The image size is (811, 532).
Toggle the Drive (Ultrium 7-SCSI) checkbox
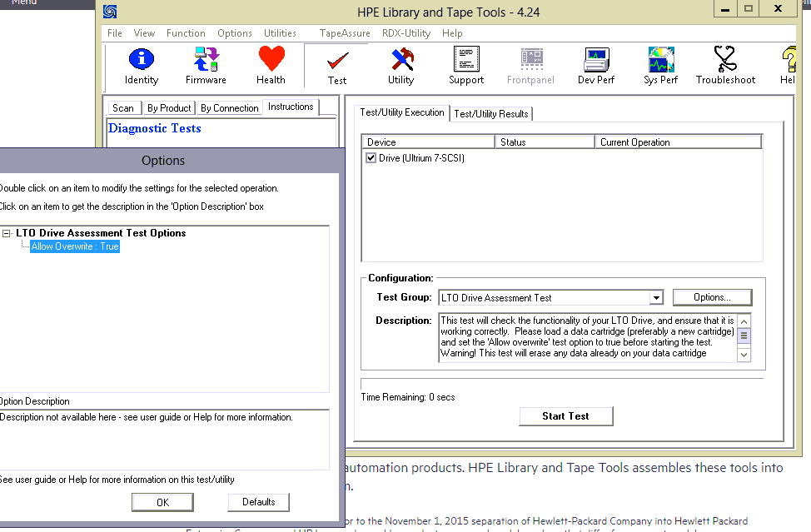tap(371, 157)
